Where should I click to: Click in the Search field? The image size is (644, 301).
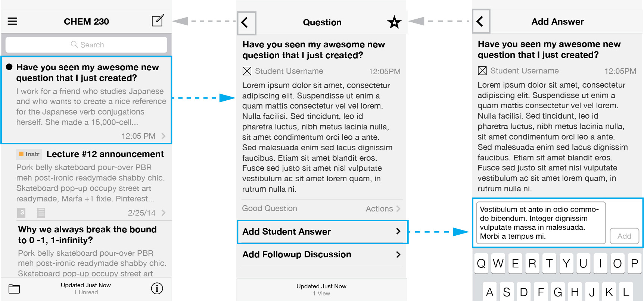click(86, 45)
